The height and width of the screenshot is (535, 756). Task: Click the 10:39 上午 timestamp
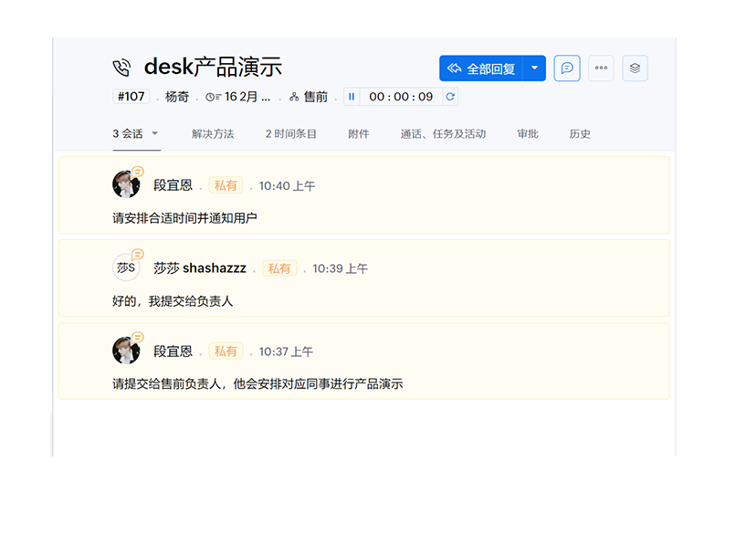(341, 268)
